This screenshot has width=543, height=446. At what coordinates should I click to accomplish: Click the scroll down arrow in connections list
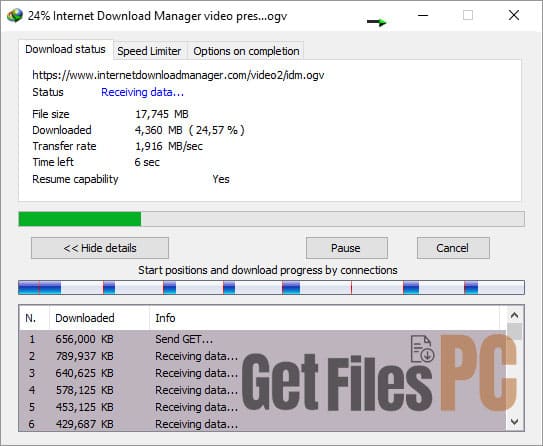pyautogui.click(x=514, y=421)
